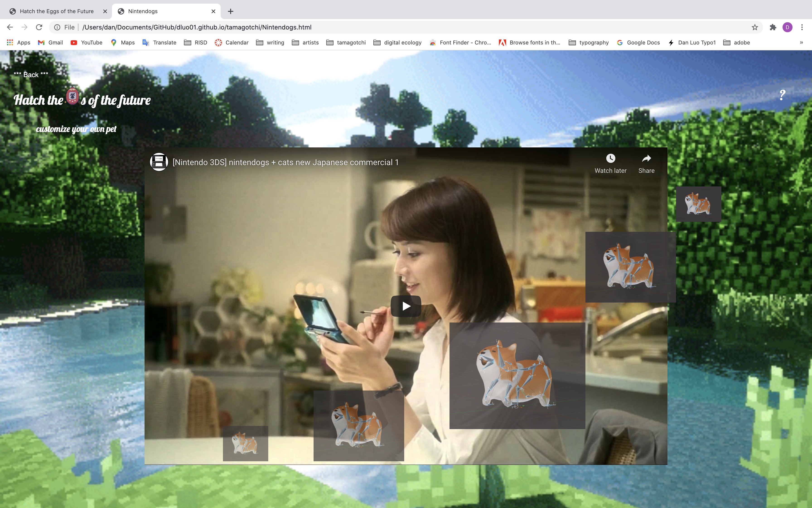Close the Hatch the Eggs tab
The image size is (812, 508).
[105, 11]
